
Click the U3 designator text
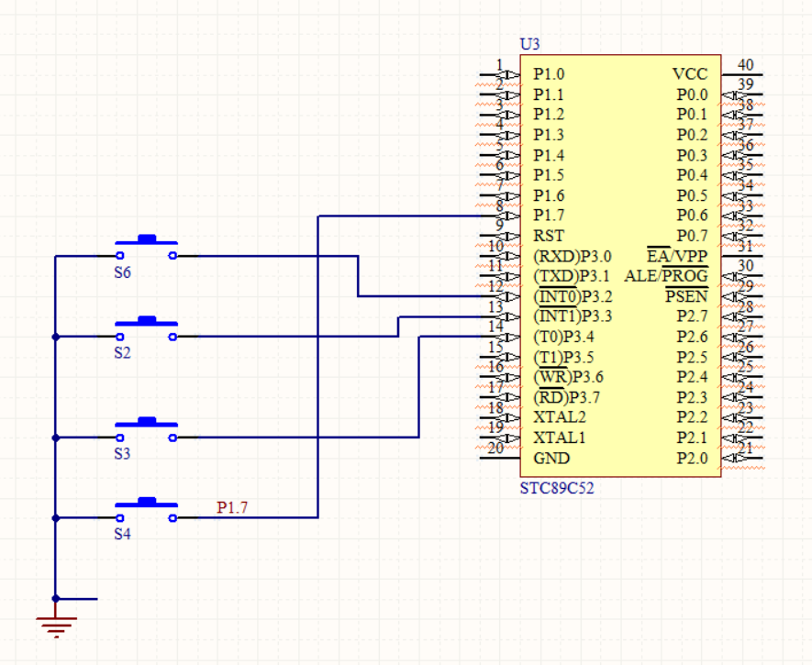coord(529,45)
